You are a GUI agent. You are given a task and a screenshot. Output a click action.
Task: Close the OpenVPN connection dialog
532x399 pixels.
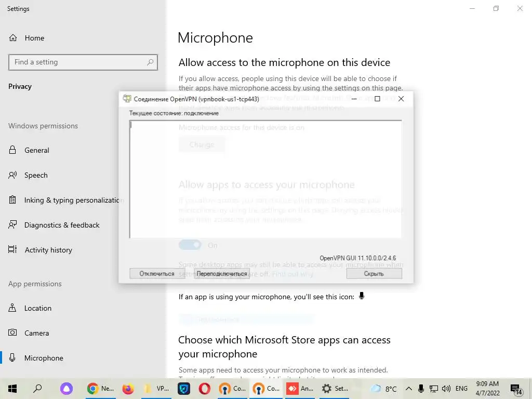click(401, 99)
